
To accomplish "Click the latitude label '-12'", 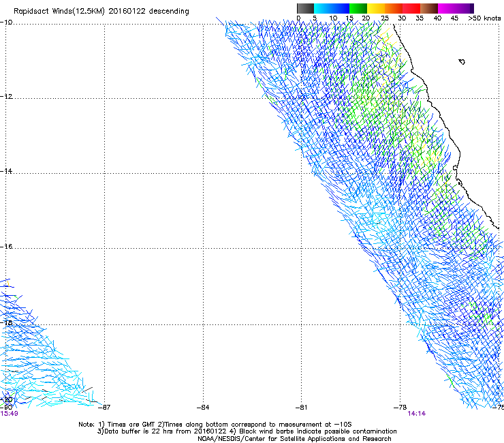I will click(6, 97).
